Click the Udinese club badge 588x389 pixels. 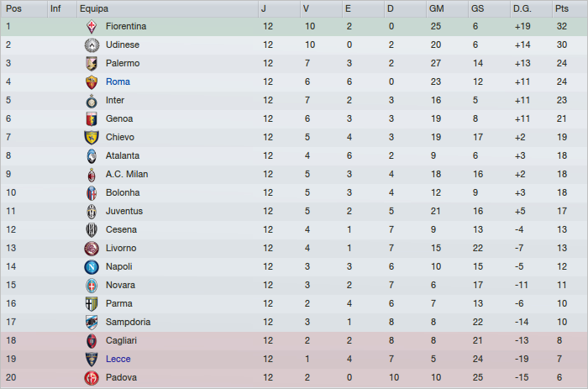pyautogui.click(x=92, y=45)
